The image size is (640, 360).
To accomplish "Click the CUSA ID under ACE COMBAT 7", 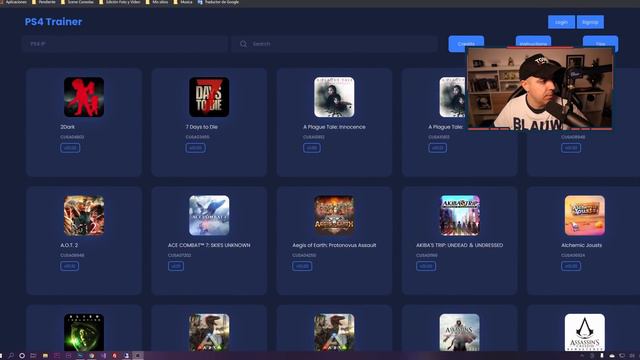I will [x=180, y=256].
